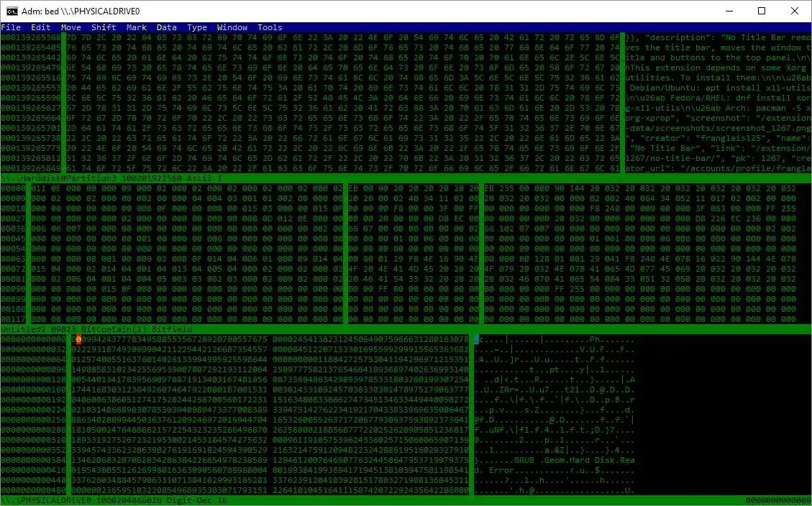The height and width of the screenshot is (506, 812).
Task: Click offset 000139265368 in the top pane
Action: [31, 38]
